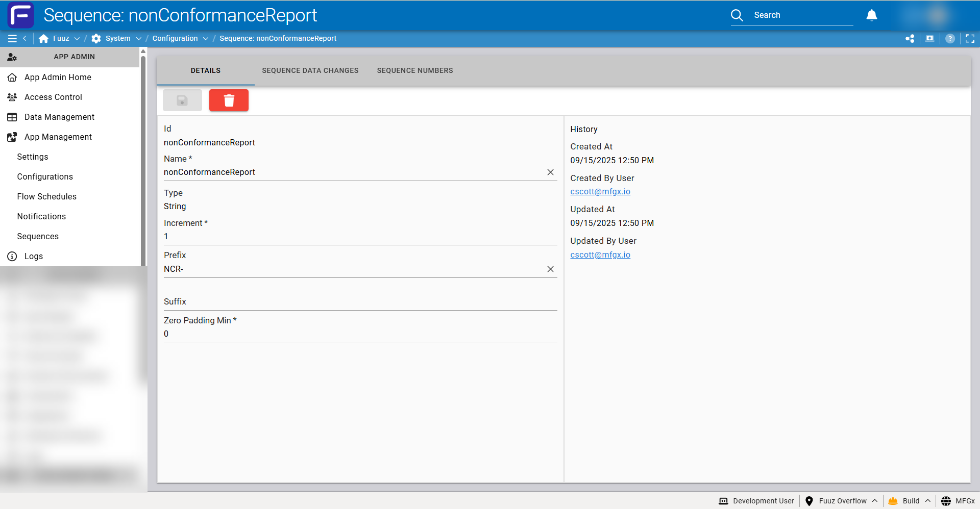Open the help question mark icon
This screenshot has width=980, height=509.
click(x=950, y=38)
